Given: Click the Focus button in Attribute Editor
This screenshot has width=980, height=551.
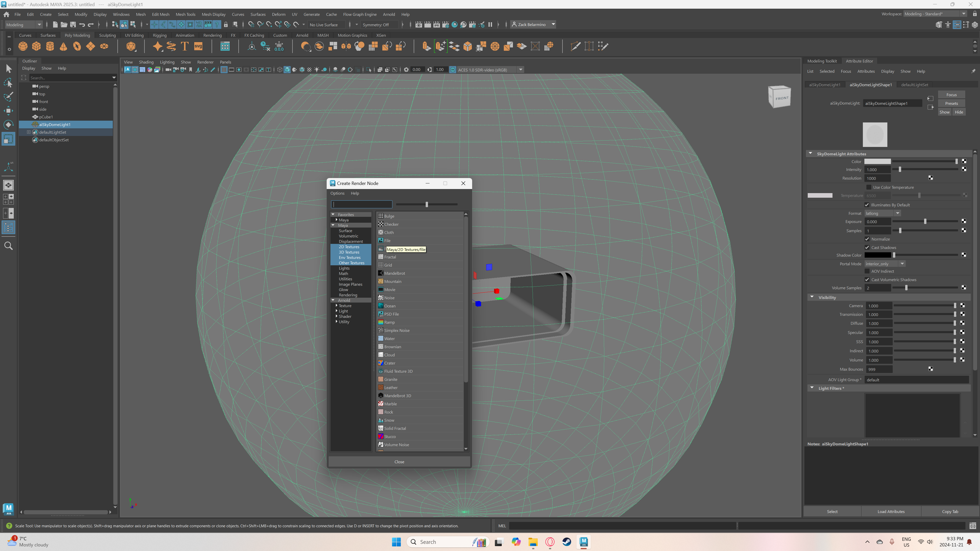Looking at the screenshot, I should coord(951,95).
